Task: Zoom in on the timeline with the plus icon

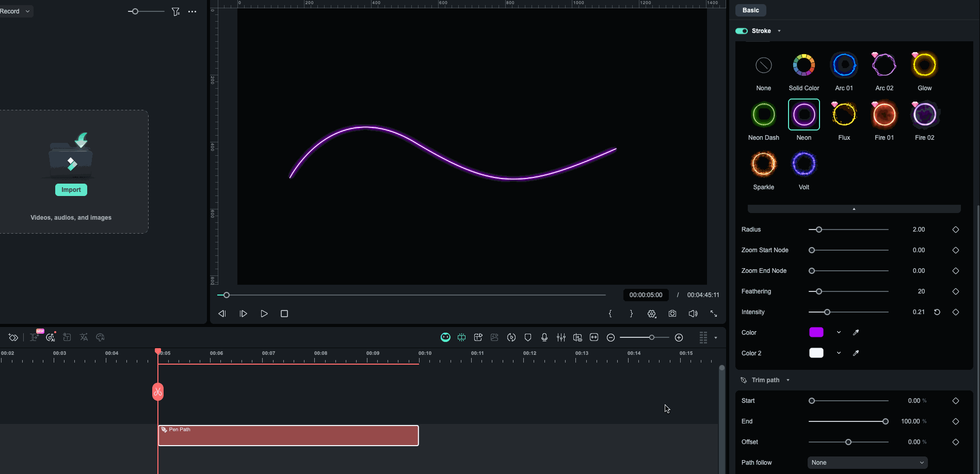Action: 679,337
